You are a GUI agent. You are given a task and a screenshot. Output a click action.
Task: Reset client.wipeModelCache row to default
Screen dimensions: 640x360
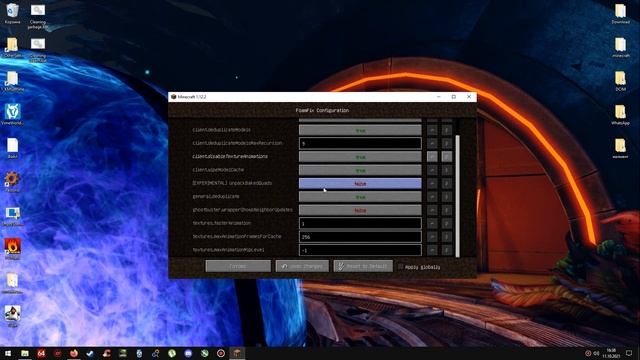pyautogui.click(x=447, y=170)
